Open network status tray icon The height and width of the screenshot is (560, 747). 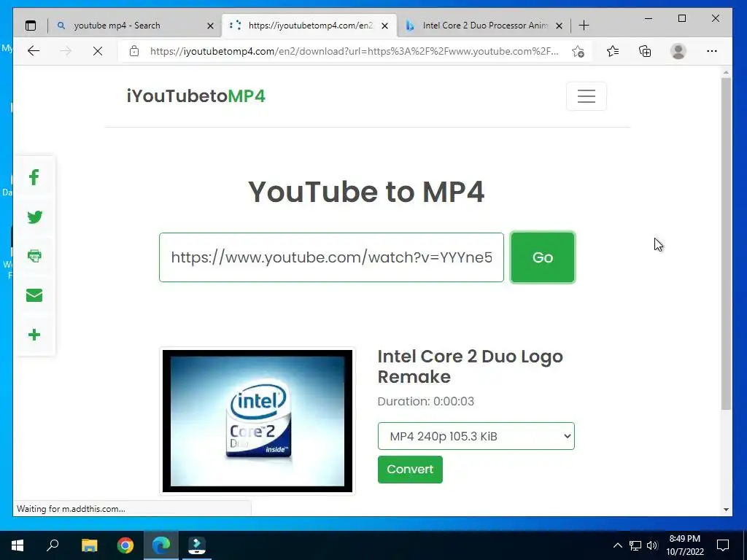pos(635,545)
